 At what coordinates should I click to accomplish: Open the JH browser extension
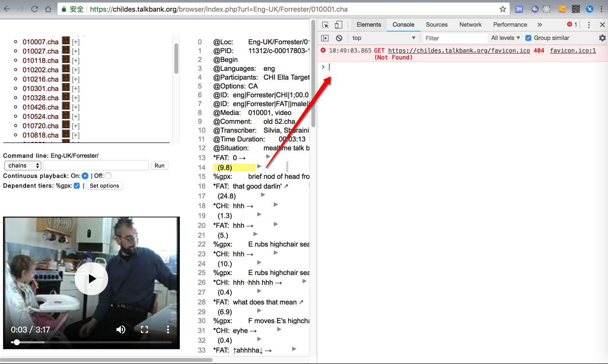click(x=519, y=9)
